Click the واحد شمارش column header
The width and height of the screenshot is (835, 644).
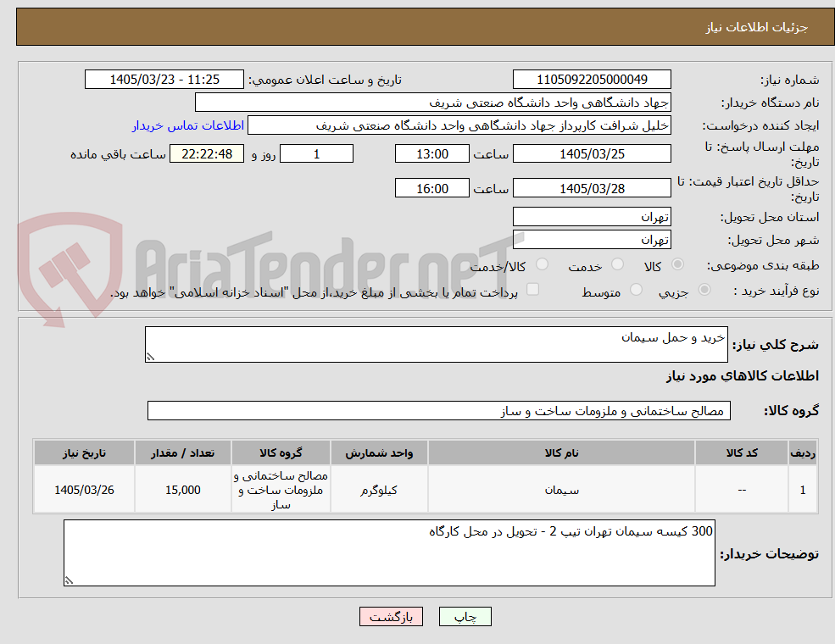(x=379, y=453)
